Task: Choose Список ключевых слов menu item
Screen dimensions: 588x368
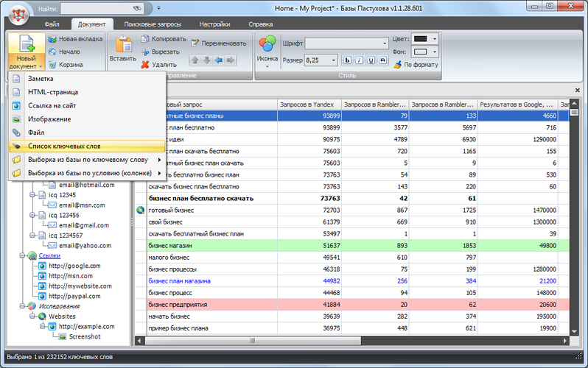Action: point(87,146)
